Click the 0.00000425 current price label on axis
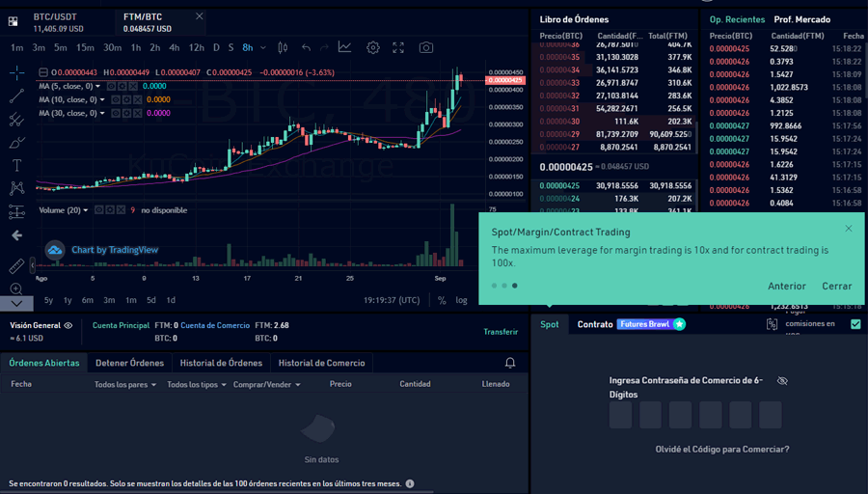This screenshot has height=494, width=868. pos(505,80)
